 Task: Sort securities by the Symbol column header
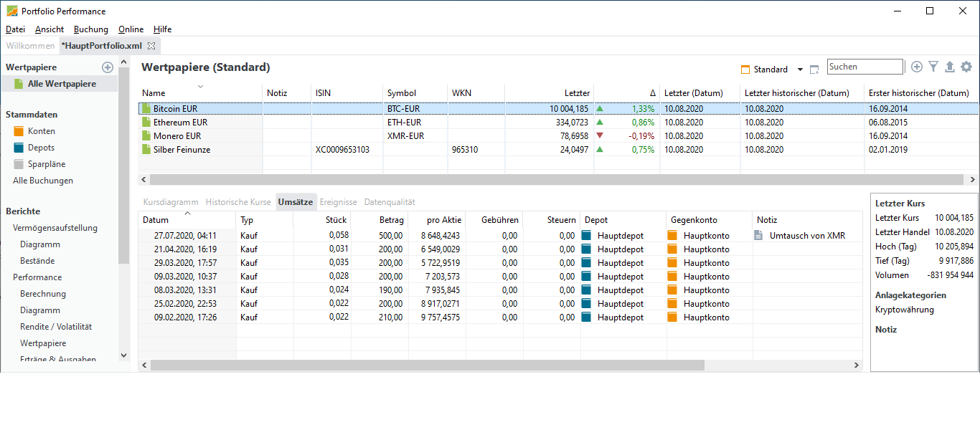click(415, 93)
